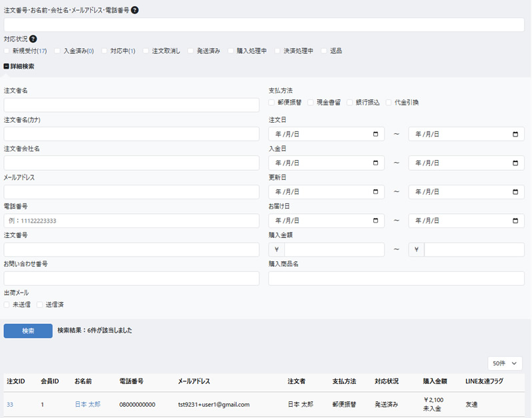
Task: Check the 入金済み(0) status checkbox
Action: coord(57,51)
